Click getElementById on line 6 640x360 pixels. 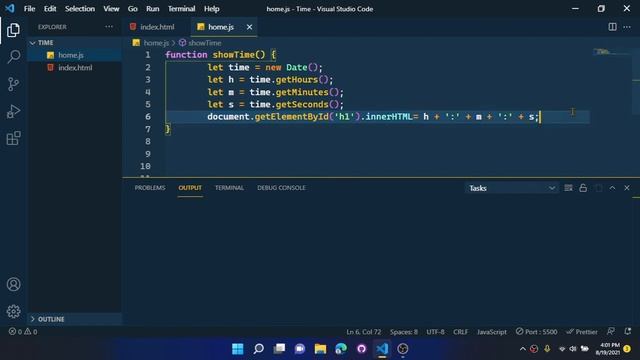point(291,117)
